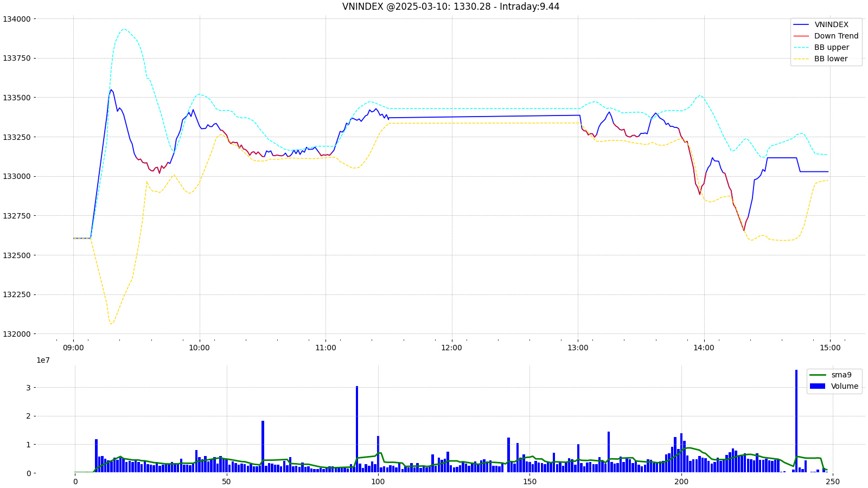Click the volume x-axis label 200

pyautogui.click(x=681, y=482)
